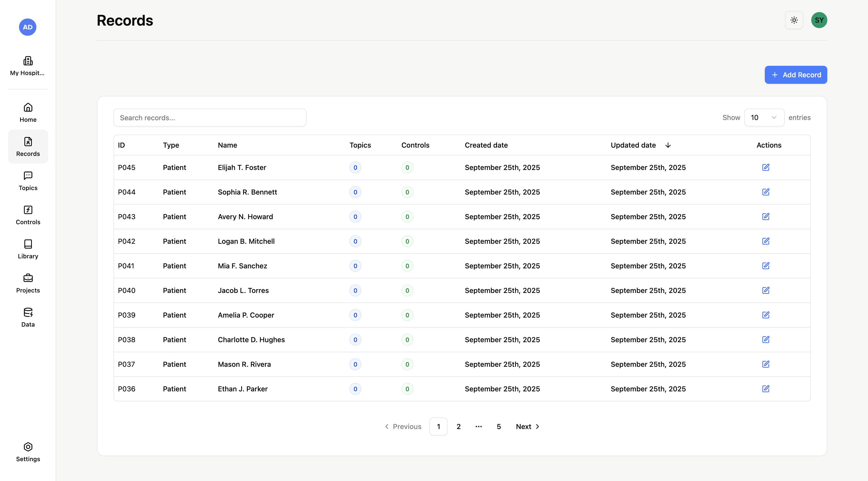Click the Search records input field

tap(209, 117)
